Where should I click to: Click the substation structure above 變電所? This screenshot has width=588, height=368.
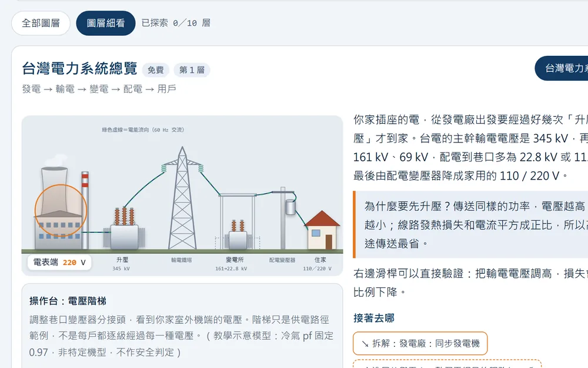[238, 221]
